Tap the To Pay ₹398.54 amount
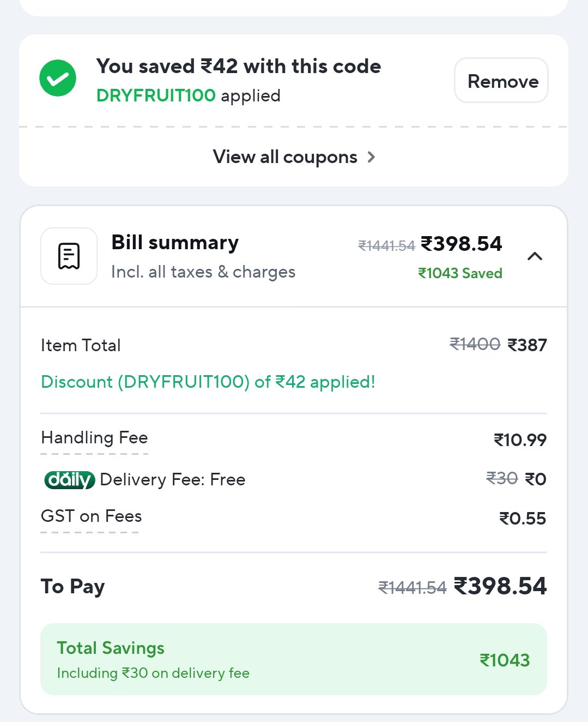Viewport: 588px width, 722px height. pyautogui.click(x=500, y=586)
